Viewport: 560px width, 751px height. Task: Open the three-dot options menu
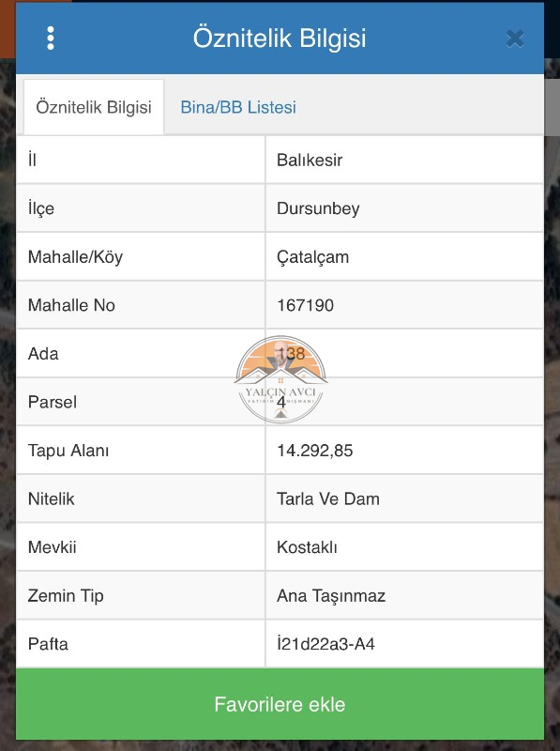tap(51, 38)
